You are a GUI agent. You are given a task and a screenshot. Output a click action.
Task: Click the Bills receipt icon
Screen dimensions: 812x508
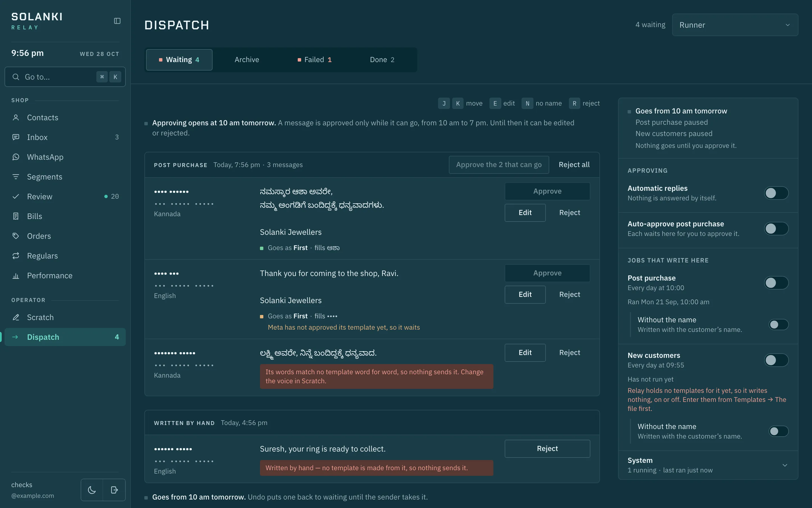point(16,216)
